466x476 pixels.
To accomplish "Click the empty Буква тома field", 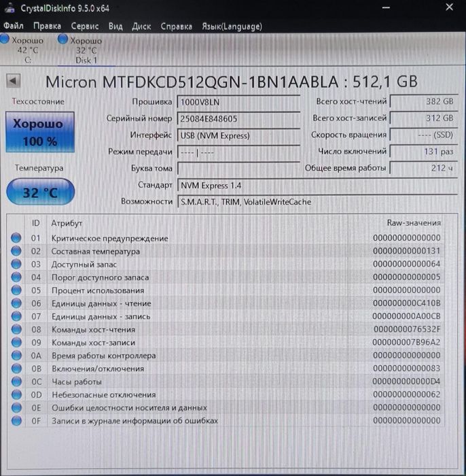I will click(238, 169).
